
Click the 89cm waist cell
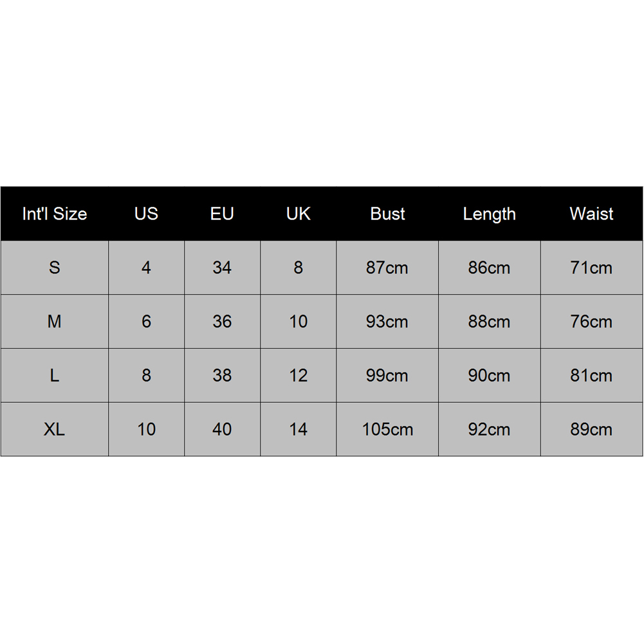pyautogui.click(x=591, y=429)
